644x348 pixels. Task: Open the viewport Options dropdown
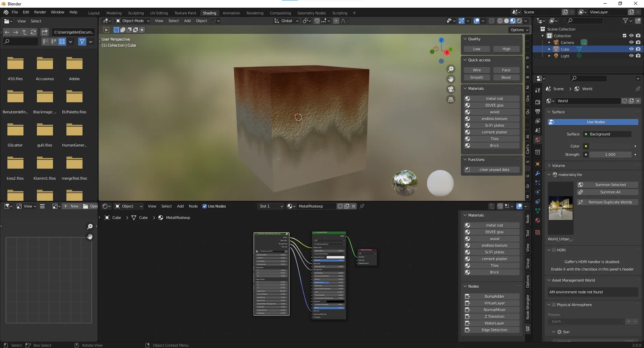click(x=519, y=30)
